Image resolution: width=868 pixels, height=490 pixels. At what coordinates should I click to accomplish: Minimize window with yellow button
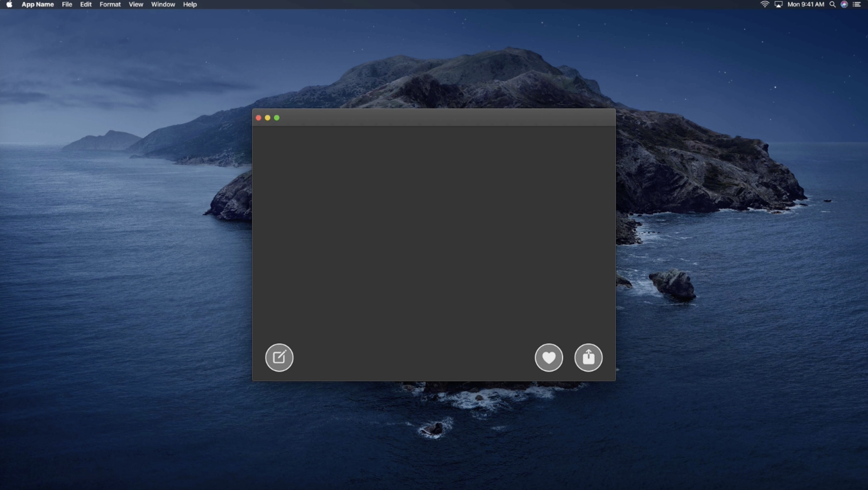click(267, 118)
